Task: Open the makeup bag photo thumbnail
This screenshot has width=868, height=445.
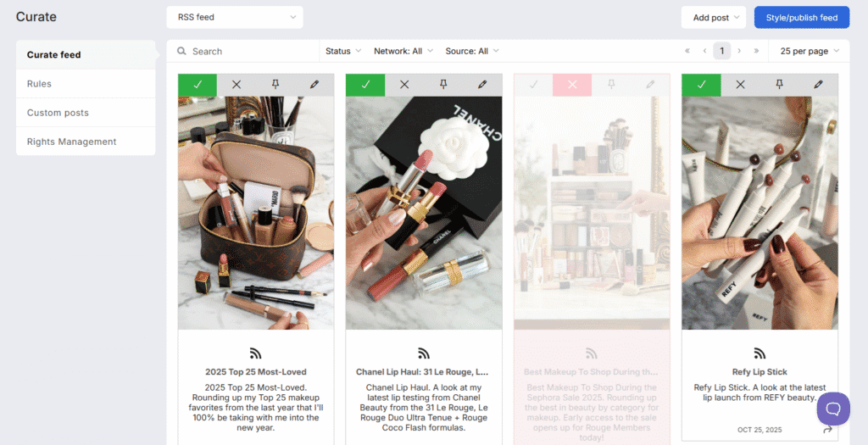Action: coord(256,213)
